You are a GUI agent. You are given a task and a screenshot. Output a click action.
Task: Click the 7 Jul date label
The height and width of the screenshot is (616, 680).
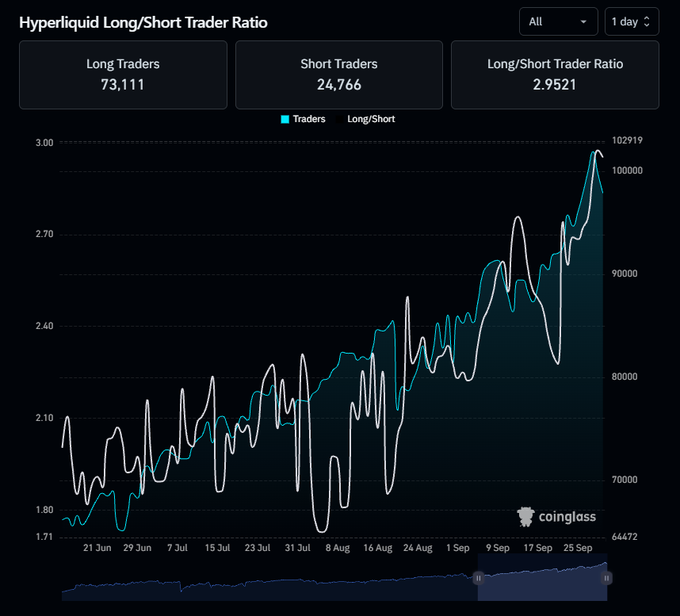pyautogui.click(x=177, y=548)
